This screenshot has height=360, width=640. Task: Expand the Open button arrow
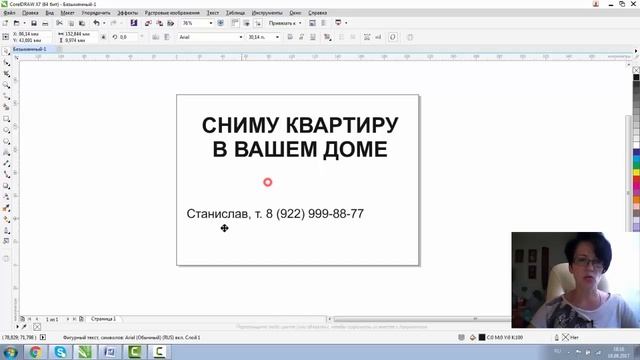pos(24,23)
